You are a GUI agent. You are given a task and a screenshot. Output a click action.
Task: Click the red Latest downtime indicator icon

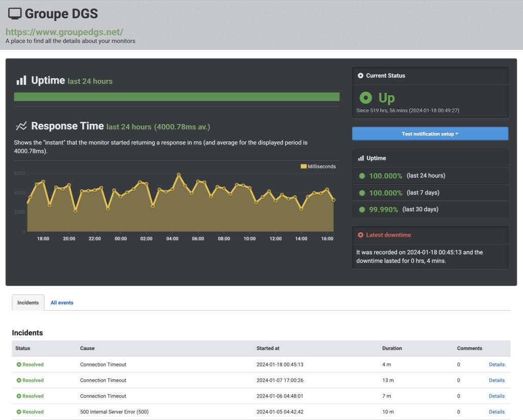(x=361, y=235)
